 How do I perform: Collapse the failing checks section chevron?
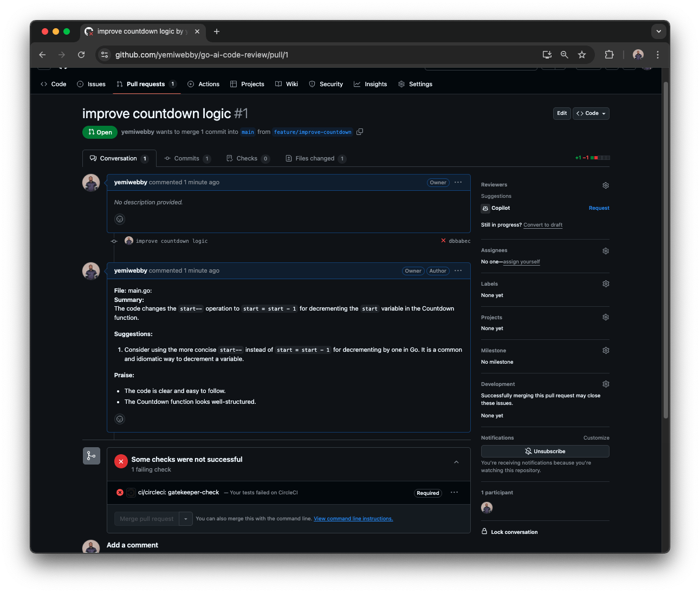[456, 462]
